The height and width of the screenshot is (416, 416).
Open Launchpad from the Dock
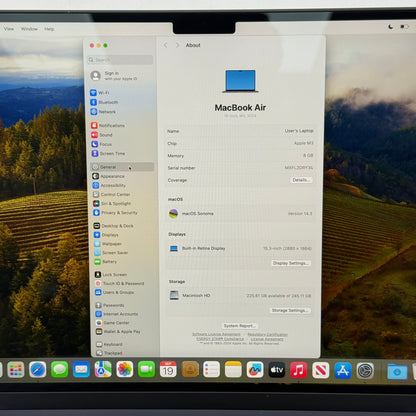pos(16,370)
